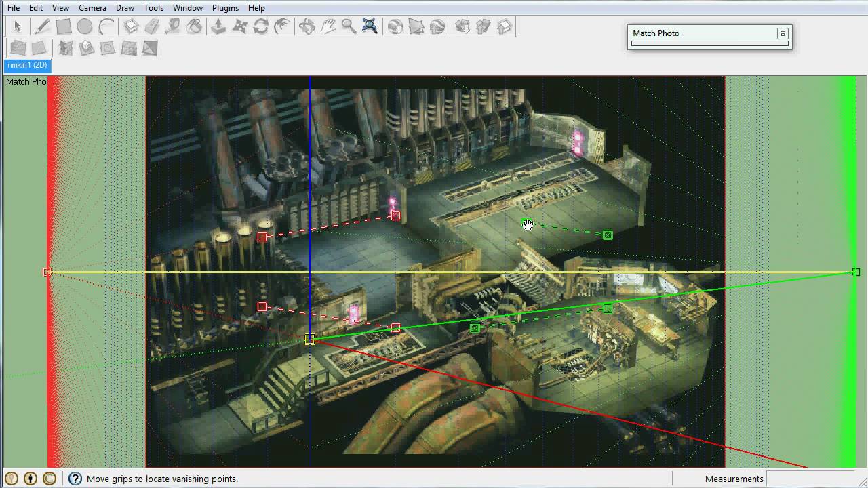This screenshot has height=488, width=868.
Task: Toggle Terrain toolbar icon
Action: pos(416,26)
